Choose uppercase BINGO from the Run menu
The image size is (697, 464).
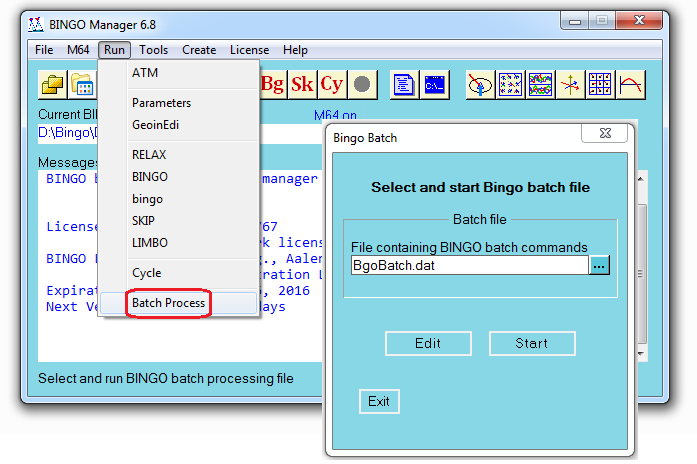pos(179,177)
